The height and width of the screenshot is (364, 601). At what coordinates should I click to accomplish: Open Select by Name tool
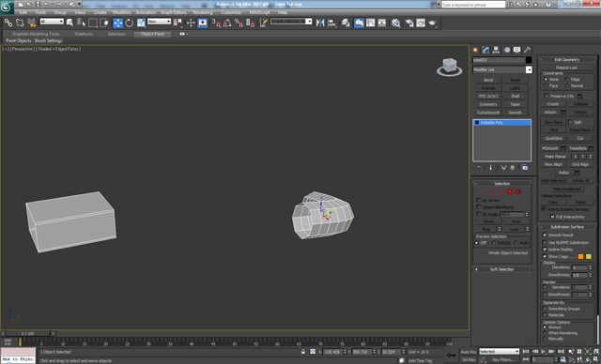[x=81, y=23]
